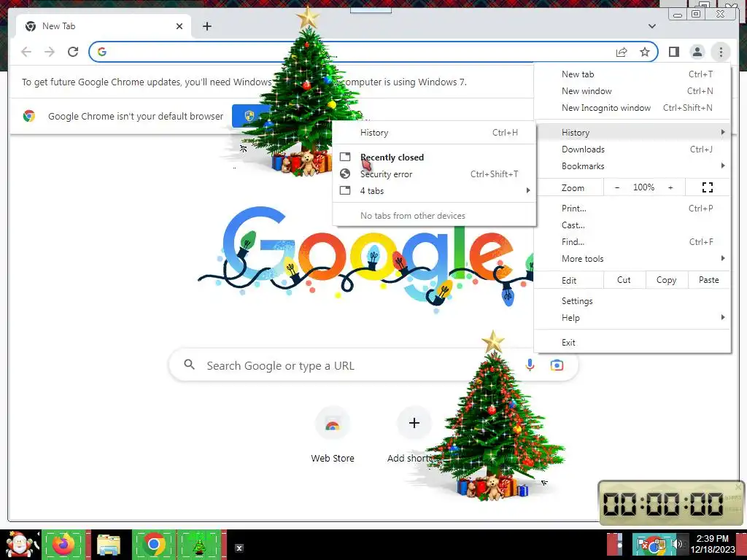This screenshot has height=560, width=747.
Task: Click the Google Lens camera icon
Action: pyautogui.click(x=557, y=365)
